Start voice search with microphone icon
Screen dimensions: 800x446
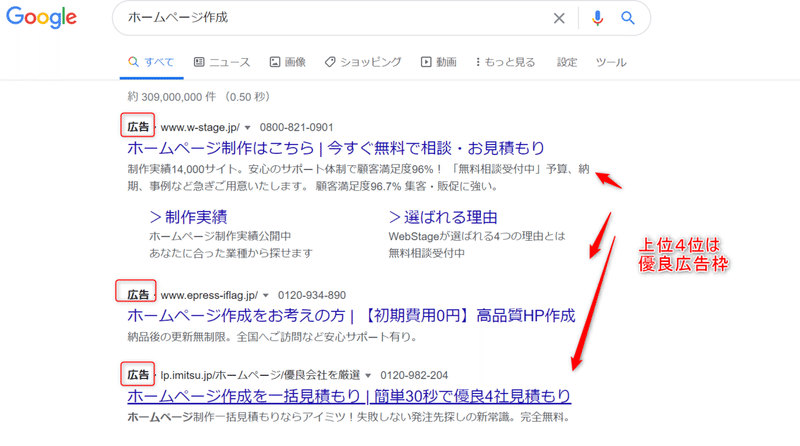pos(597,18)
